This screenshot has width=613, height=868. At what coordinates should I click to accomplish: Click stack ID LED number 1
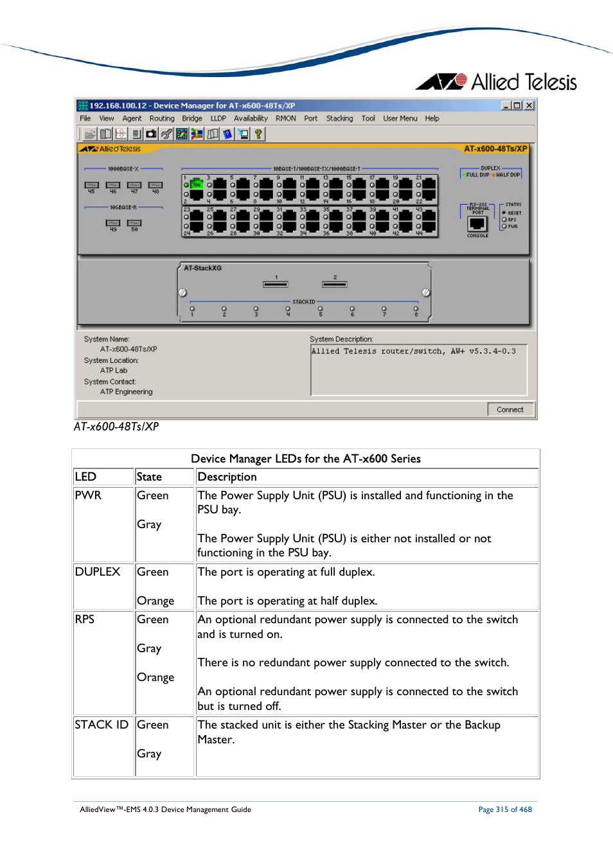[192, 309]
